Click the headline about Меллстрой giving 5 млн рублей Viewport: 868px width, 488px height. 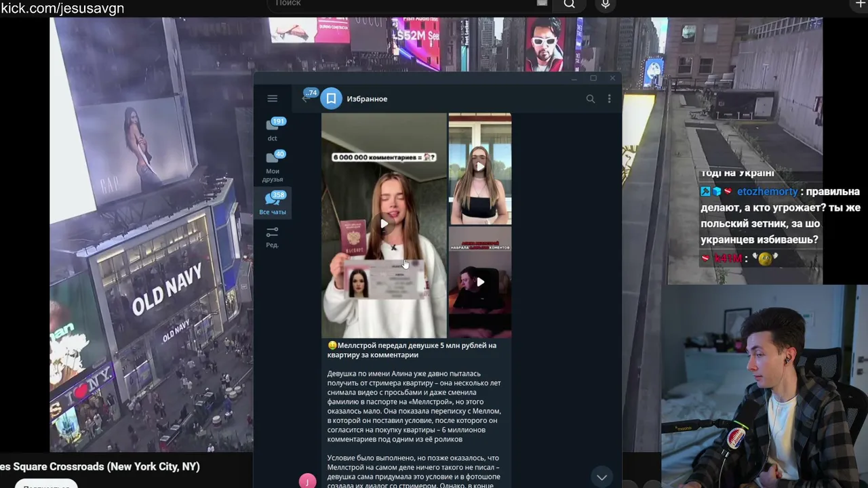pyautogui.click(x=412, y=350)
